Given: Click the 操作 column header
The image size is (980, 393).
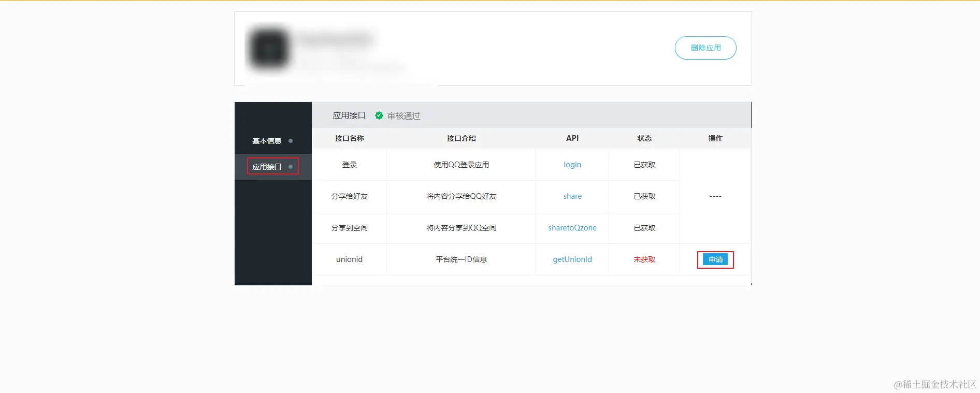Looking at the screenshot, I should click(715, 138).
